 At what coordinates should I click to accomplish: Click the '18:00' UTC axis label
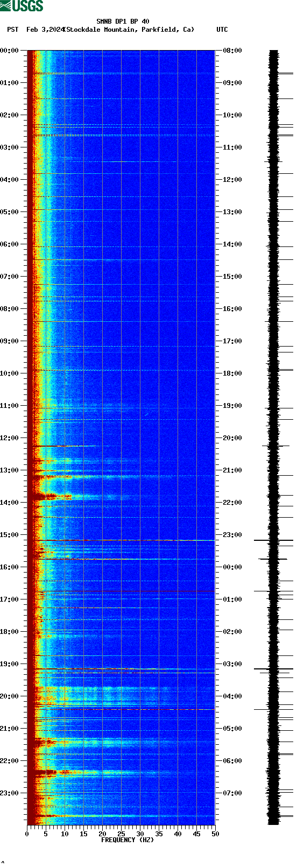pos(232,373)
